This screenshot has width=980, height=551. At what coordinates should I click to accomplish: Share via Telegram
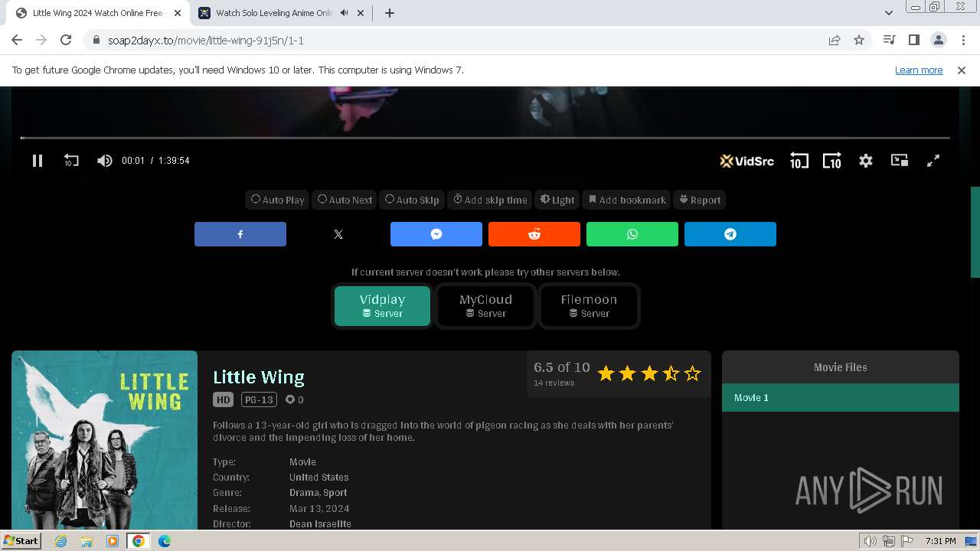[730, 234]
